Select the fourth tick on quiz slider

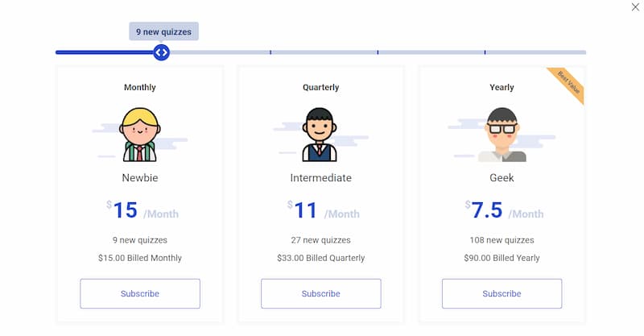point(485,52)
